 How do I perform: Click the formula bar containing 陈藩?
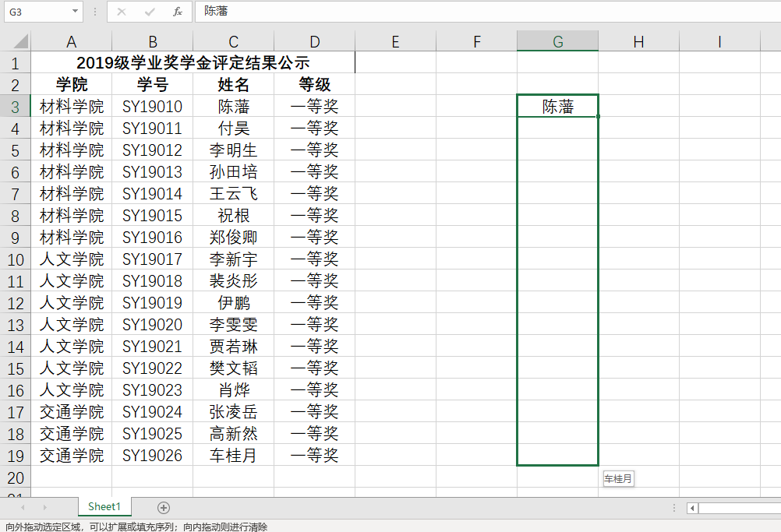[488, 12]
